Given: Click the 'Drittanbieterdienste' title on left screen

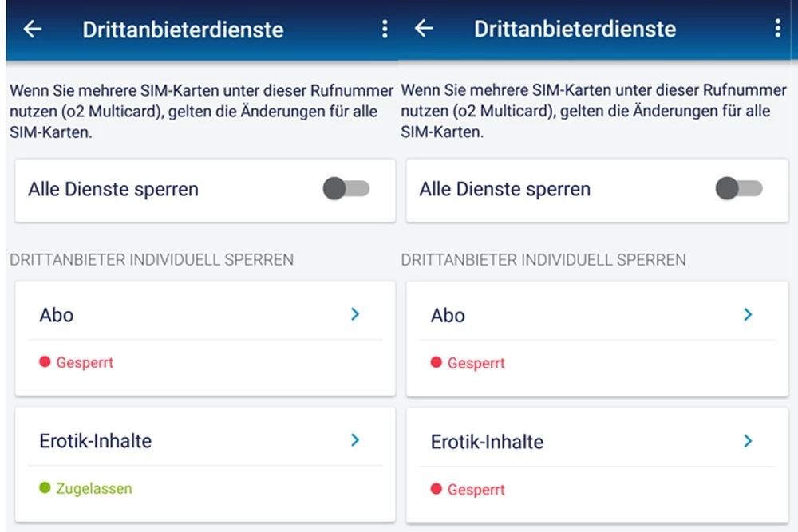Looking at the screenshot, I should [183, 30].
